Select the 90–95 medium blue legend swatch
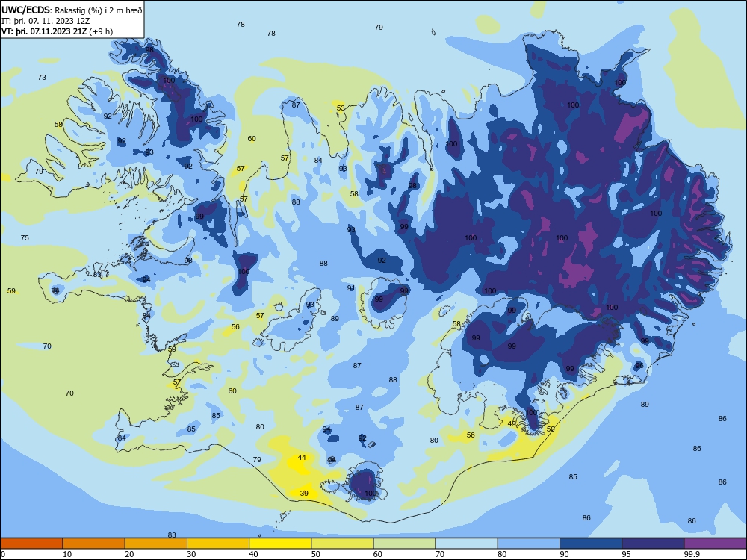The height and width of the screenshot is (560, 747). (x=591, y=544)
